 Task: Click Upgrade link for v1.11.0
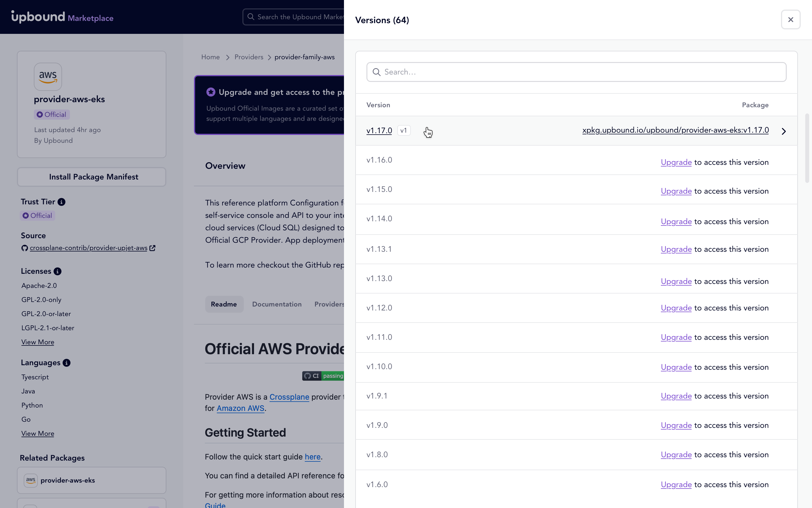coord(676,337)
